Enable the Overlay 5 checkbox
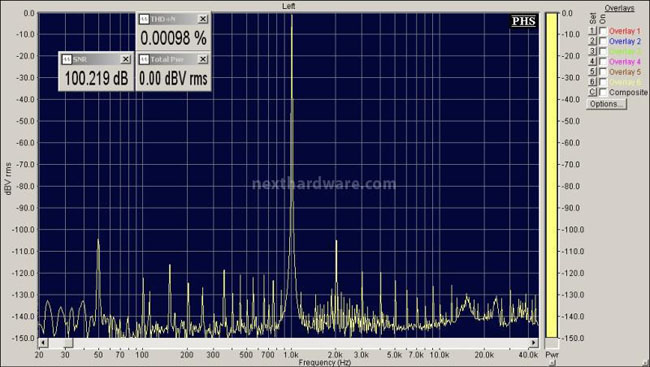 click(x=603, y=72)
